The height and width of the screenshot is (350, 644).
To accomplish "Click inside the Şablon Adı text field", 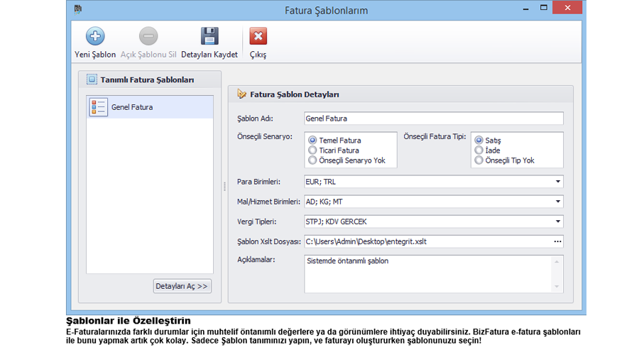I will coord(433,119).
